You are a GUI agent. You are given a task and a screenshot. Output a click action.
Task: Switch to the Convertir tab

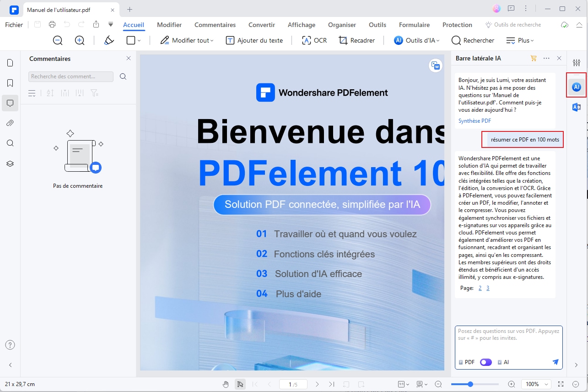(x=262, y=25)
